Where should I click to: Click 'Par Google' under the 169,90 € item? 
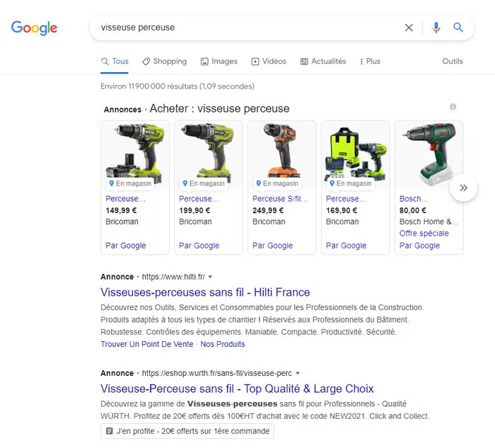coord(346,246)
